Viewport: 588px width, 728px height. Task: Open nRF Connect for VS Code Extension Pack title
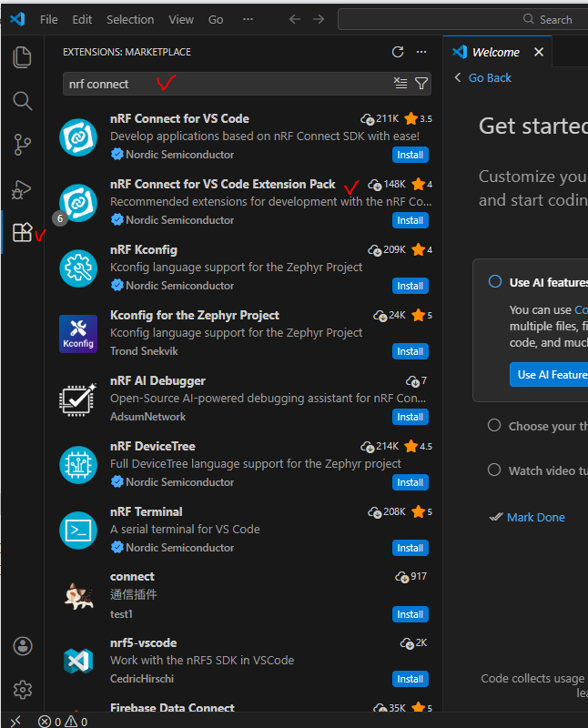(x=222, y=185)
